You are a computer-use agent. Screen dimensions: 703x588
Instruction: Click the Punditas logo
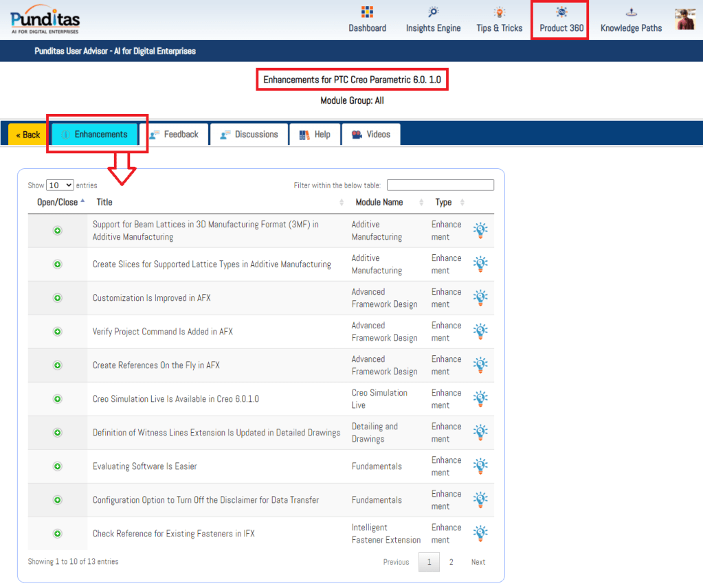[45, 19]
